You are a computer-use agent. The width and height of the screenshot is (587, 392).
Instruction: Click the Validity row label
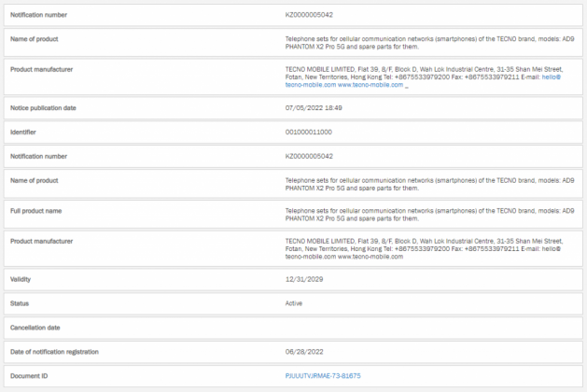[x=21, y=279]
